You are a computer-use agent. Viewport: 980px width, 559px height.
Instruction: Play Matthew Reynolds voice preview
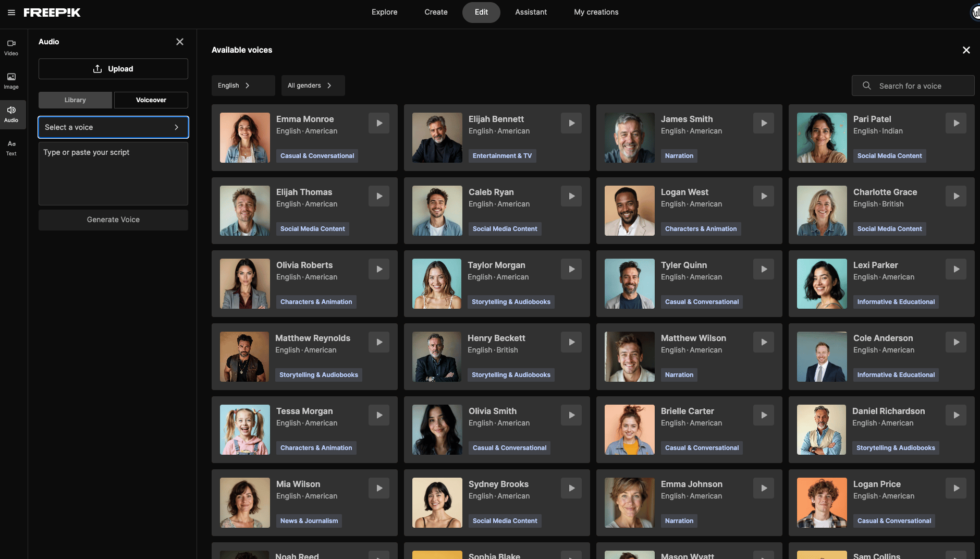[x=379, y=342]
